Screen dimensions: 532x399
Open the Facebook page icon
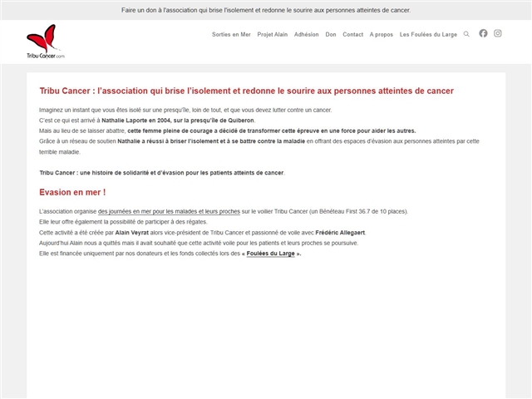click(x=483, y=33)
